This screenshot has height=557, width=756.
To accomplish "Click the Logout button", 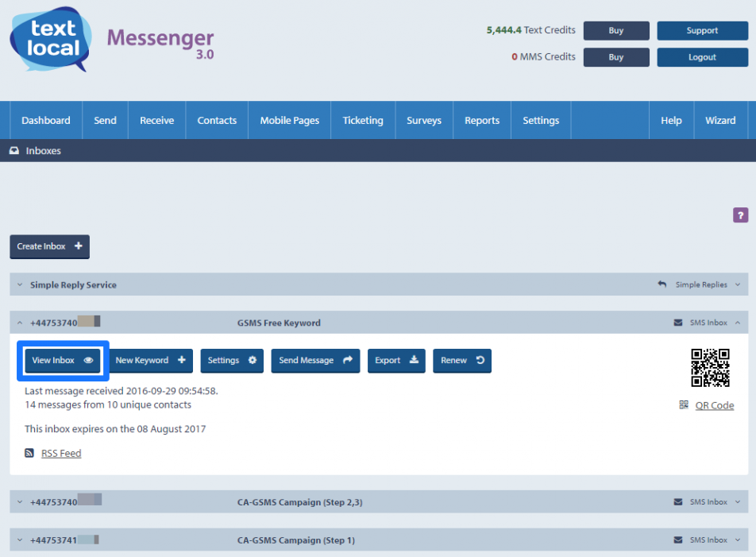I will [x=702, y=56].
